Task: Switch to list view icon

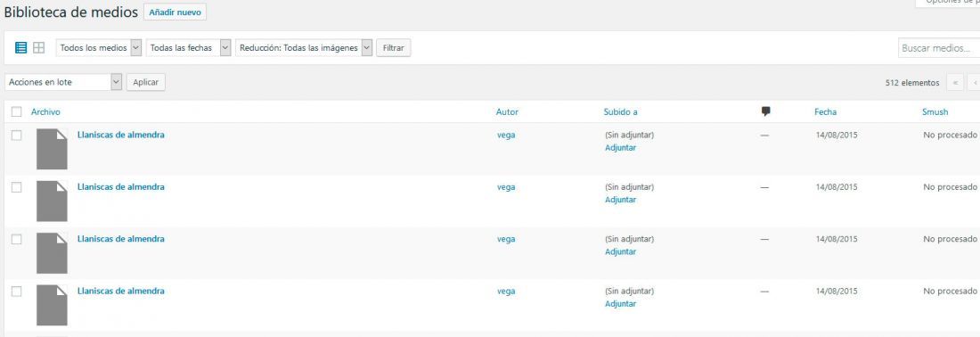Action: 20,47
